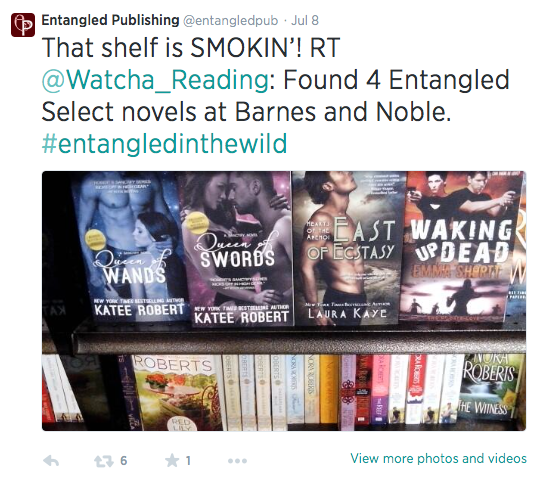This screenshot has width=538, height=482.
Task: Retweet using the retweet arrows icon
Action: tap(104, 461)
